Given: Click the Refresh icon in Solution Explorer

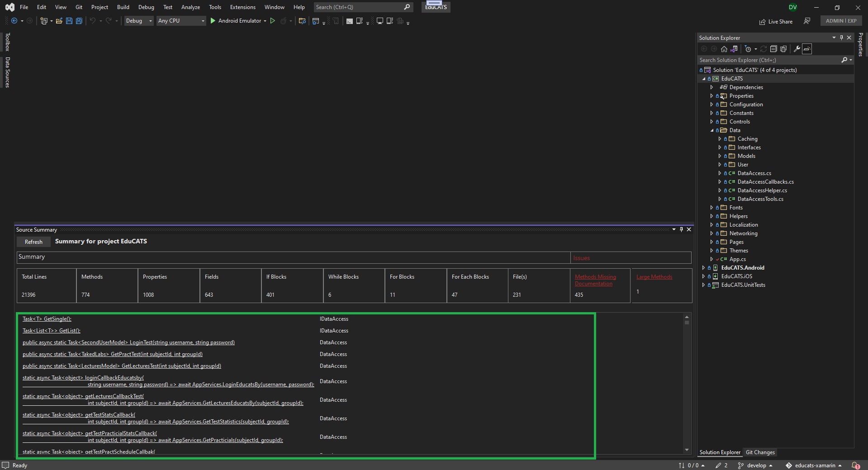Looking at the screenshot, I should (764, 49).
